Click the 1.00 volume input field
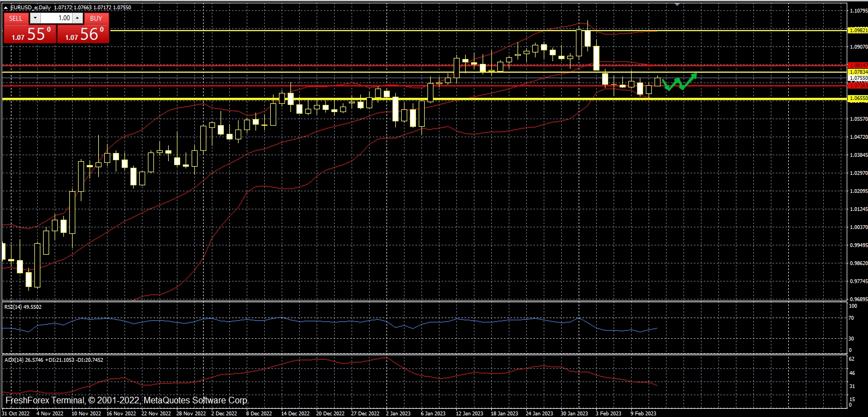 pyautogui.click(x=57, y=18)
